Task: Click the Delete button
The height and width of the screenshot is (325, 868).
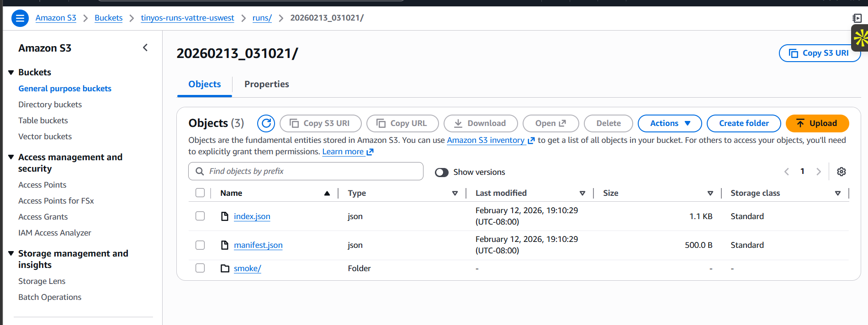Action: tap(609, 123)
